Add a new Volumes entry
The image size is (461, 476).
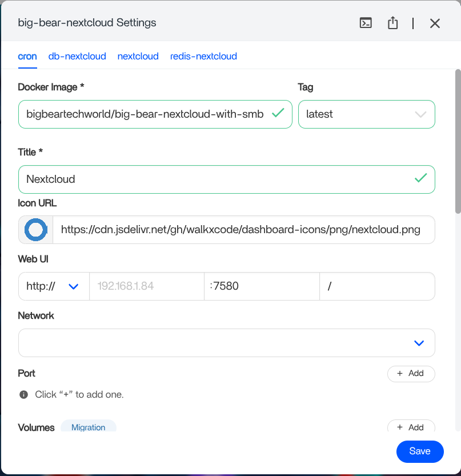pos(411,426)
